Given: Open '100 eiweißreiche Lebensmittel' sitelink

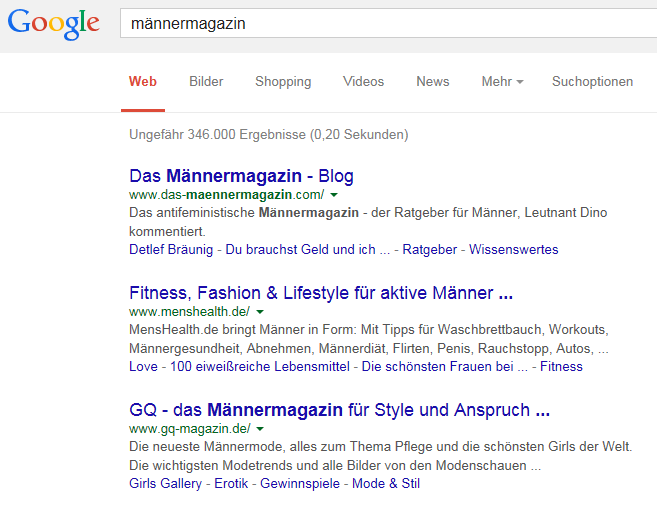Looking at the screenshot, I should 260,367.
